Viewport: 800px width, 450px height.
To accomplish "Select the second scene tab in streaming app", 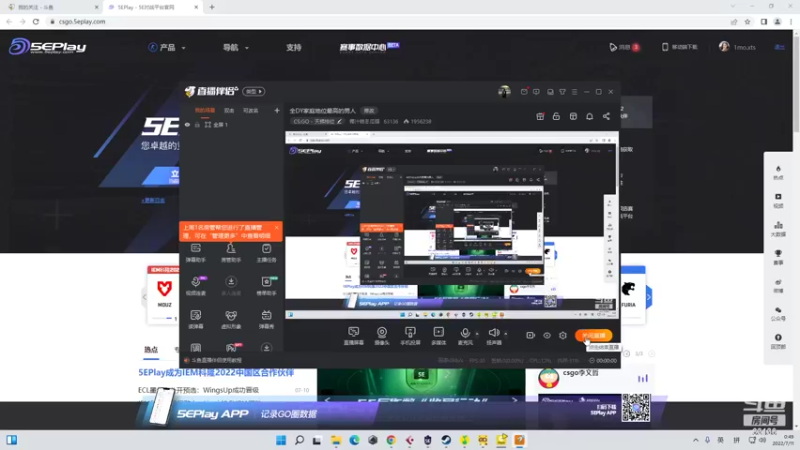I will [229, 110].
